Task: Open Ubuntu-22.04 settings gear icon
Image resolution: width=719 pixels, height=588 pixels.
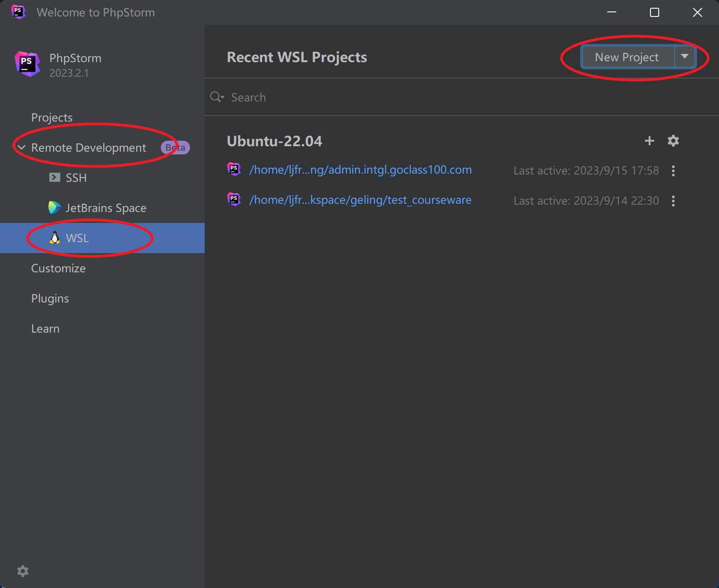Action: click(x=673, y=141)
